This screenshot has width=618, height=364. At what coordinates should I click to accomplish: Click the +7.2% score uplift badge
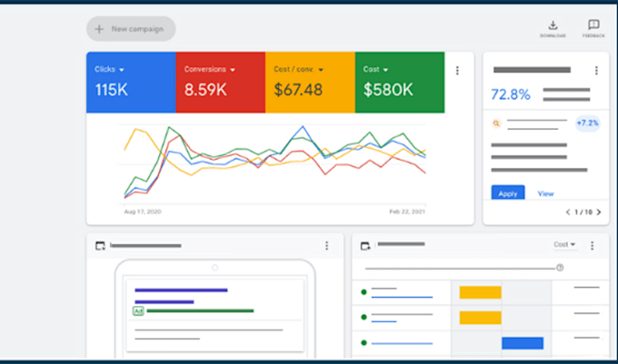coord(587,123)
